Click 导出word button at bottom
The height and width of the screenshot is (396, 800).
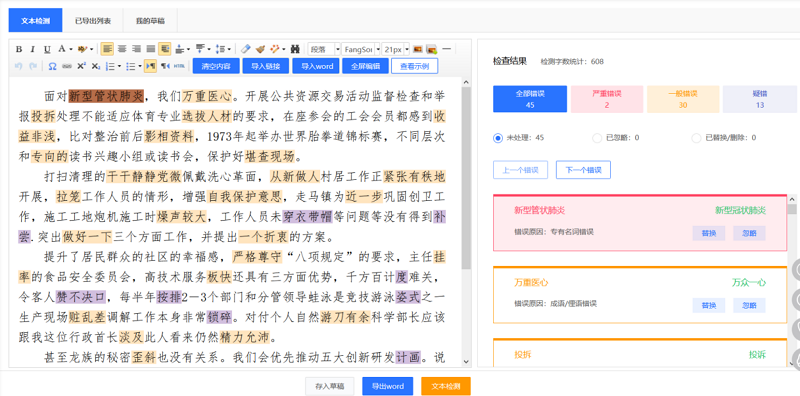pos(387,386)
